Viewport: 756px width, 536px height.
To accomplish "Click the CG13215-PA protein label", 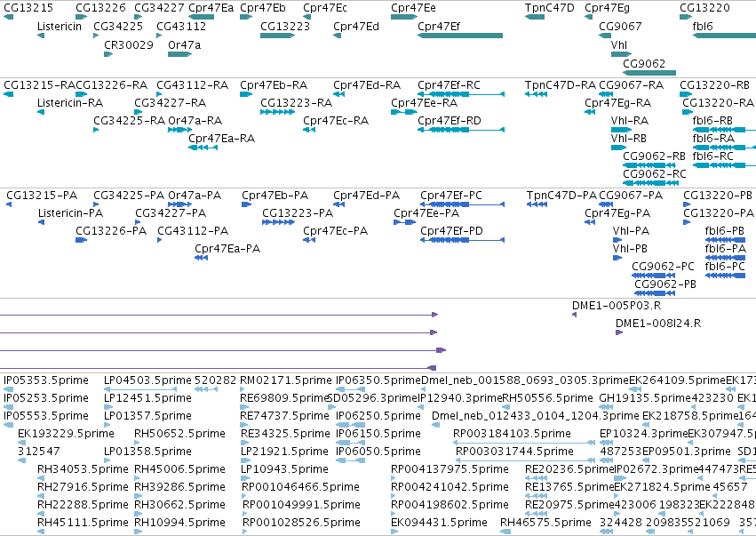I will pyautogui.click(x=42, y=196).
